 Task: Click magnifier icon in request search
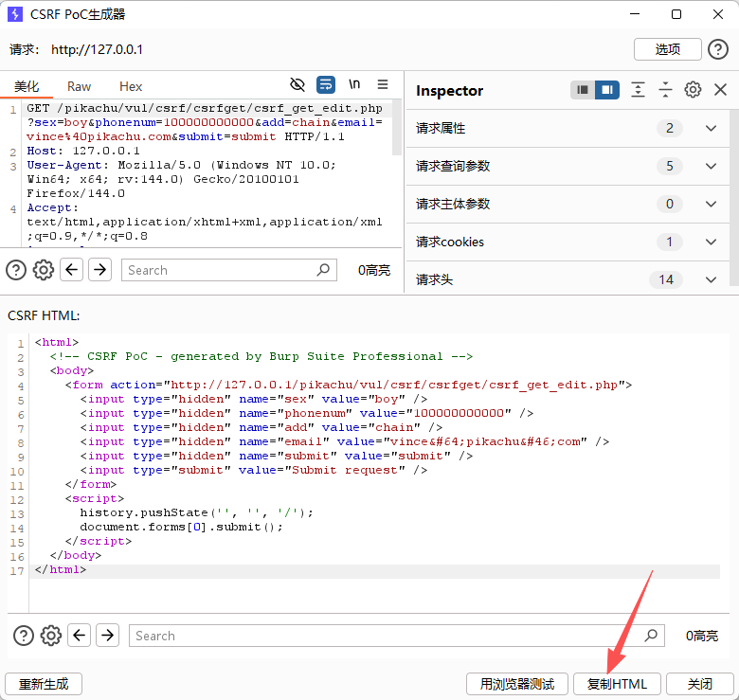[x=323, y=270]
